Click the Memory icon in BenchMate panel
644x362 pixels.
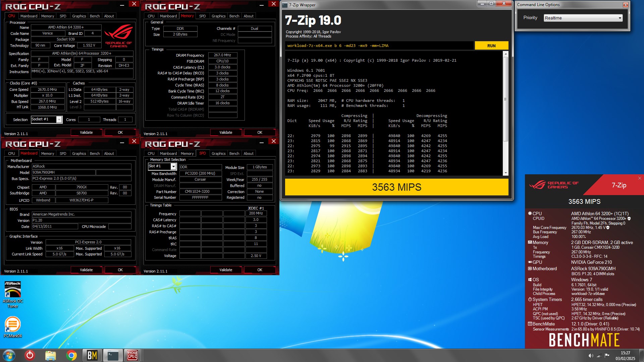pos(530,242)
